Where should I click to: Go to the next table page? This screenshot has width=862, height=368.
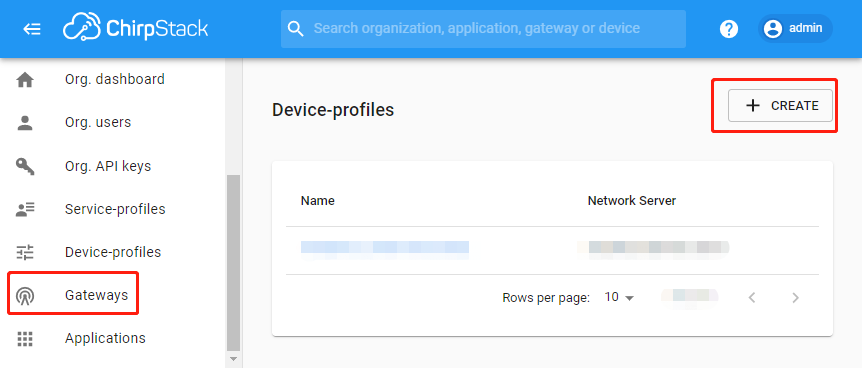(795, 298)
